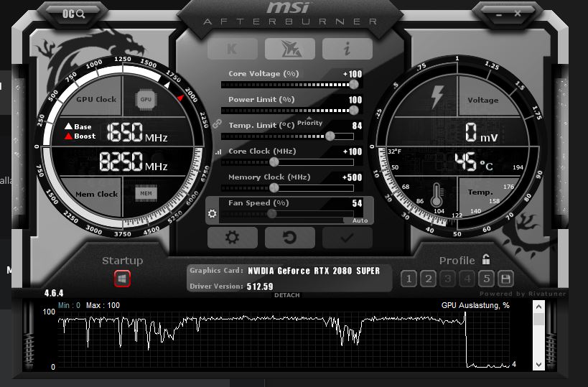Image resolution: width=588 pixels, height=387 pixels.
Task: Open the information i button
Action: pos(347,49)
